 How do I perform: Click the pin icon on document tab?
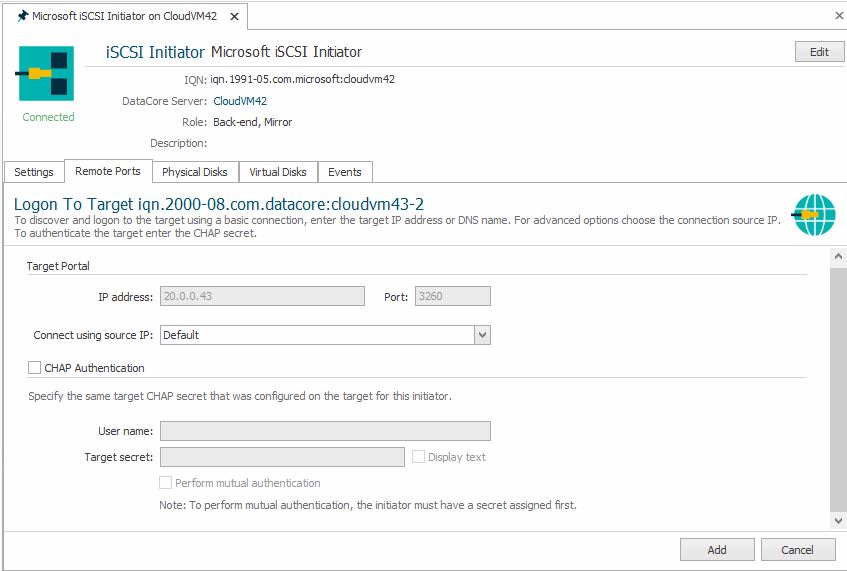pyautogui.click(x=22, y=16)
